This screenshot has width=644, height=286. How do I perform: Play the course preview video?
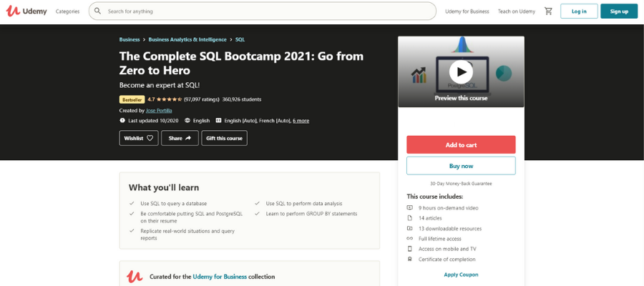coord(461,71)
